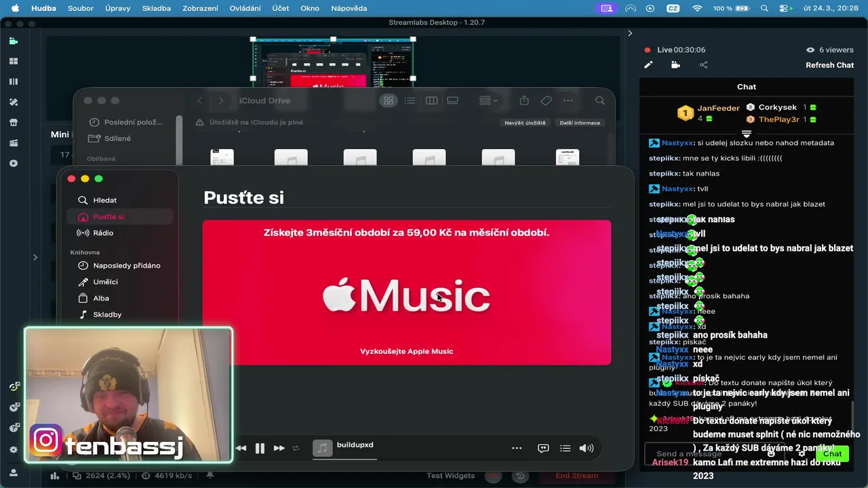Click the purple screen sharing menu bar icon
868x488 pixels.
tap(606, 8)
